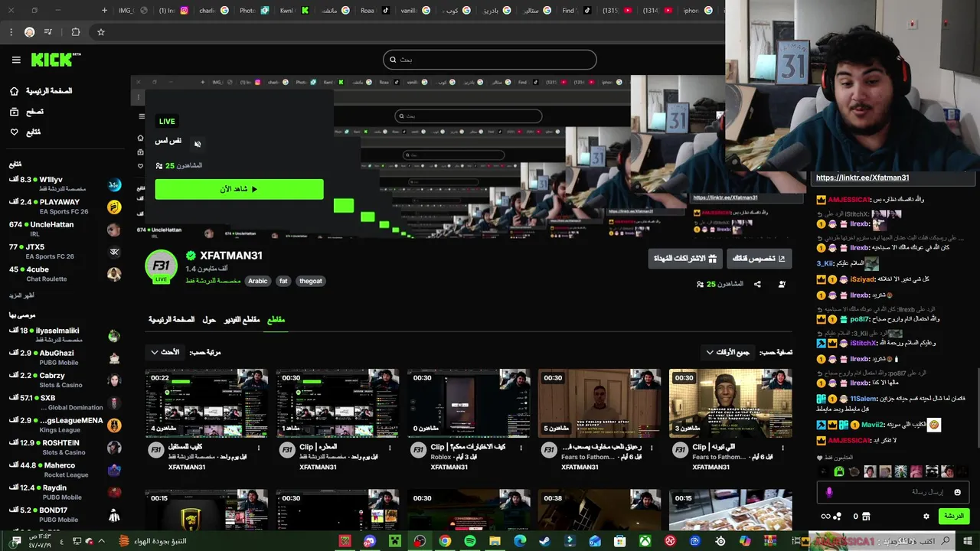Open the linktr.ee/Xfatman31 link
This screenshot has width=980, height=551.
(862, 178)
